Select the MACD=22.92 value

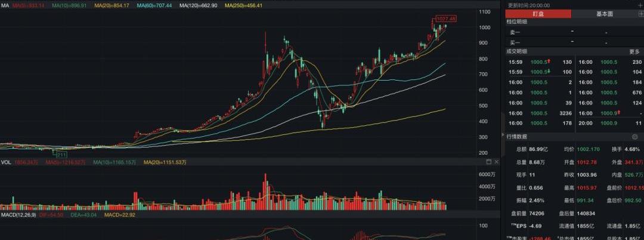click(x=120, y=215)
